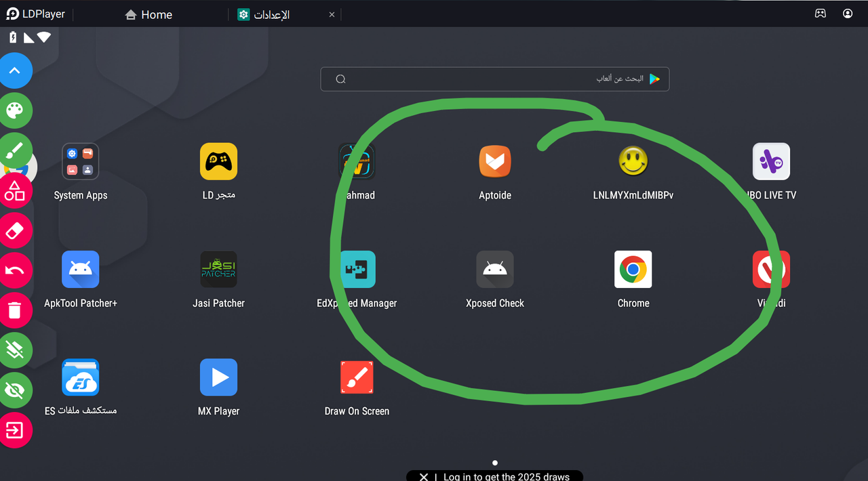Click the page indicator dot
The height and width of the screenshot is (481, 868).
coord(495,463)
